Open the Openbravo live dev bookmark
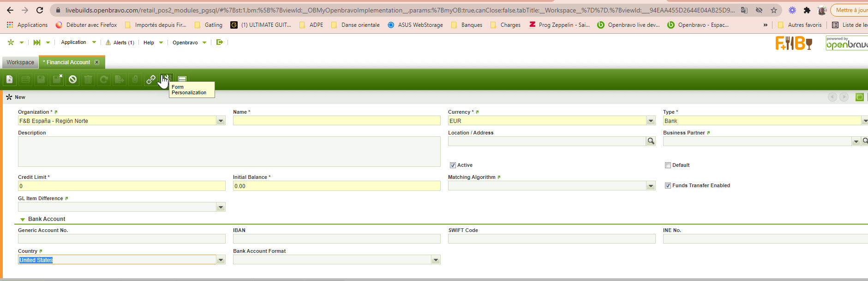The height and width of the screenshot is (281, 868). [629, 25]
